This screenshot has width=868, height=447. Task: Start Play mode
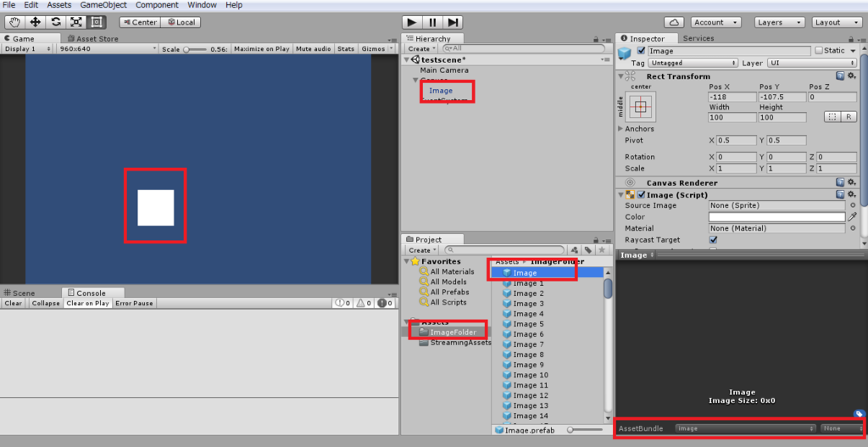[x=412, y=22]
